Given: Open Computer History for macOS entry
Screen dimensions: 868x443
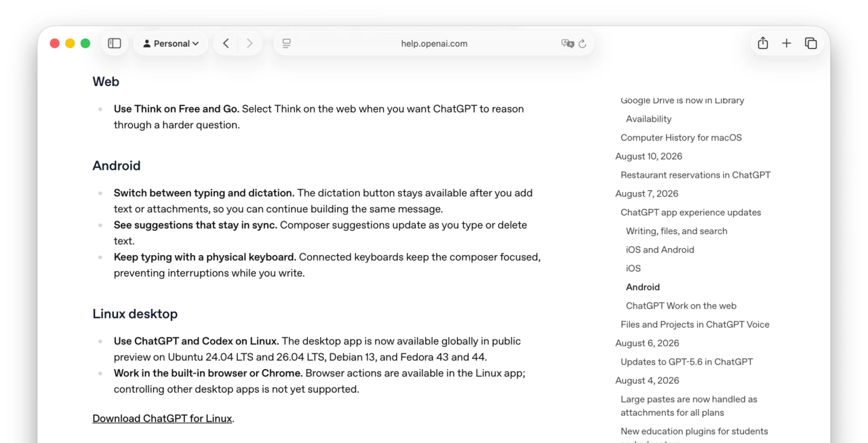Looking at the screenshot, I should point(682,138).
